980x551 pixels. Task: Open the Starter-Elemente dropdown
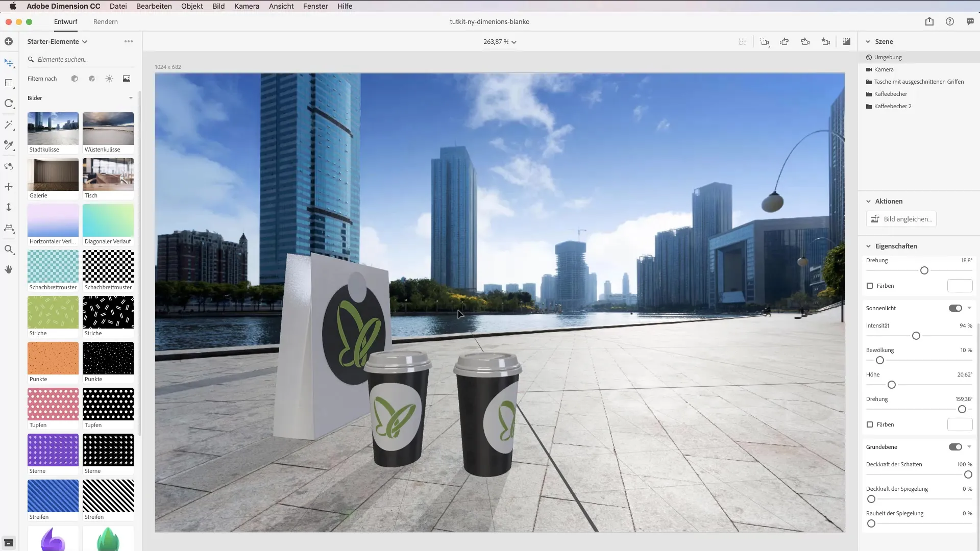tap(58, 41)
